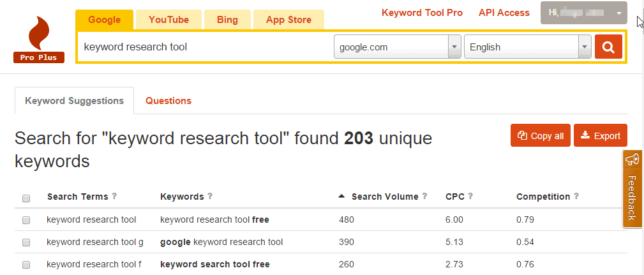Screen dimensions: 644x275
Task: Click the keyword search input field
Action: [206, 47]
